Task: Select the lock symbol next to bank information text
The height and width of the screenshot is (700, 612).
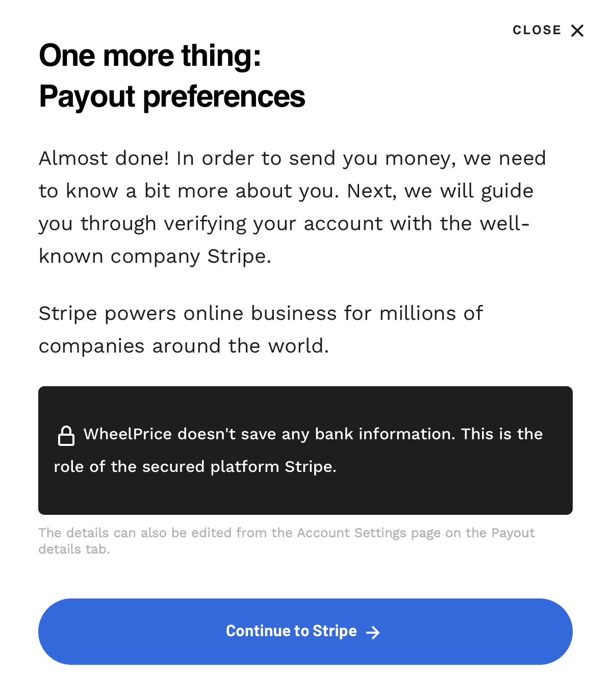Action: (x=66, y=435)
